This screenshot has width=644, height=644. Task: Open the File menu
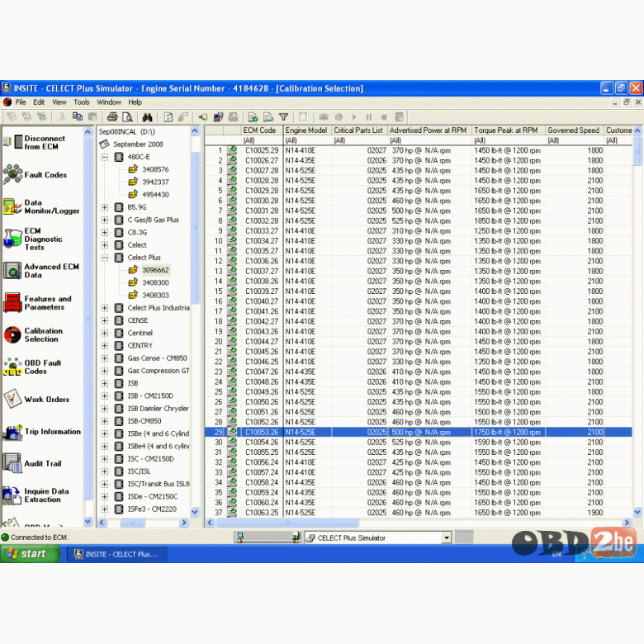pyautogui.click(x=21, y=102)
